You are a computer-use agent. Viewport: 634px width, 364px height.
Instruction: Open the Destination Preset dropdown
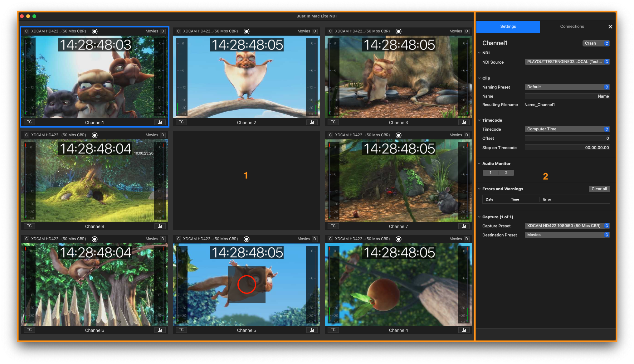pyautogui.click(x=567, y=235)
